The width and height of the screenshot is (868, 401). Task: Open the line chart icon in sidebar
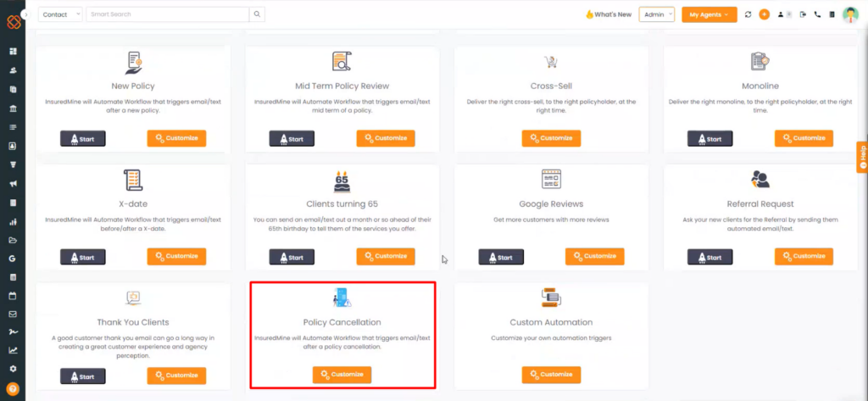pos(13,350)
